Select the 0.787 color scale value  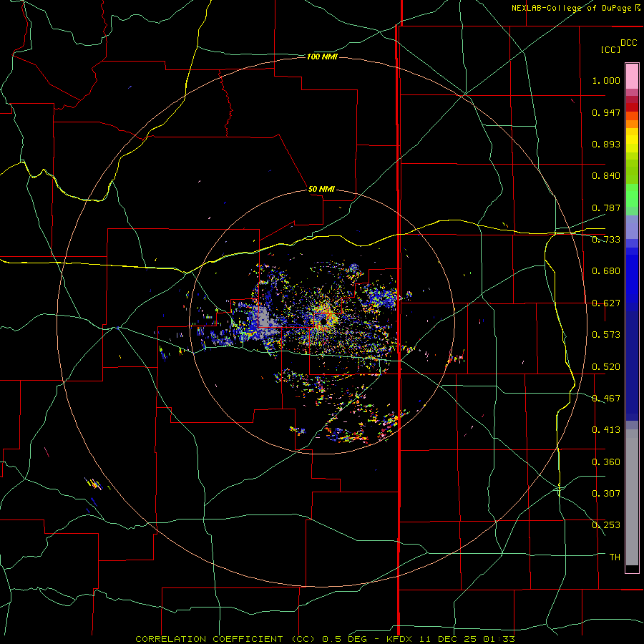(x=606, y=208)
